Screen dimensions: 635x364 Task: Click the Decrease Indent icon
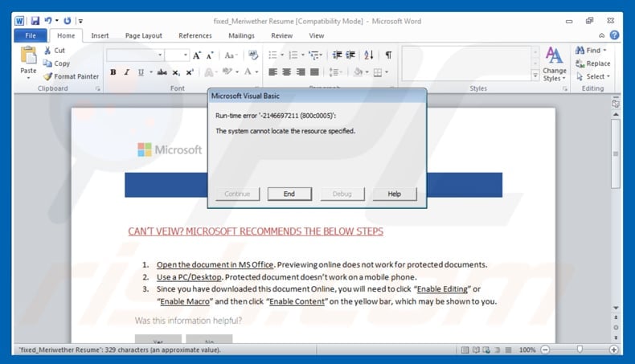337,55
